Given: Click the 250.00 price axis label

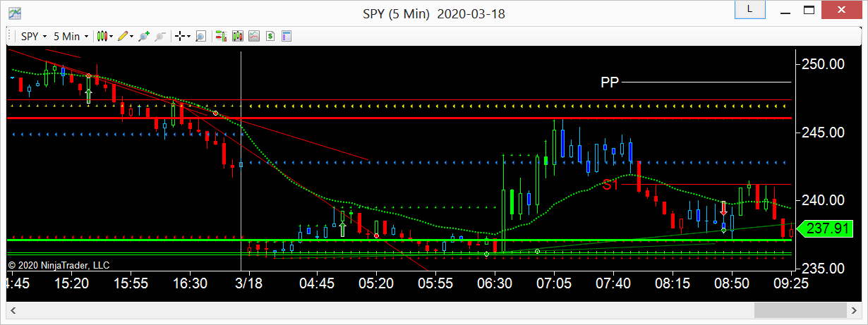Looking at the screenshot, I should tap(823, 64).
